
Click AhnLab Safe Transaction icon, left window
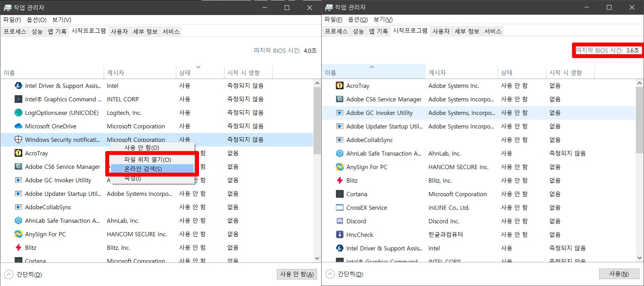tap(18, 220)
